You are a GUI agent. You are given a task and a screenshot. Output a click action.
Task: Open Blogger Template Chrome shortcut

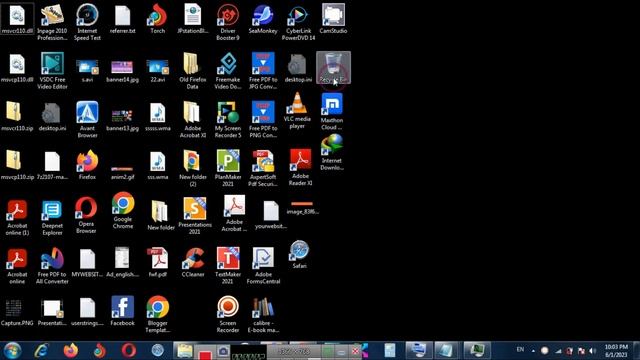coord(158,314)
